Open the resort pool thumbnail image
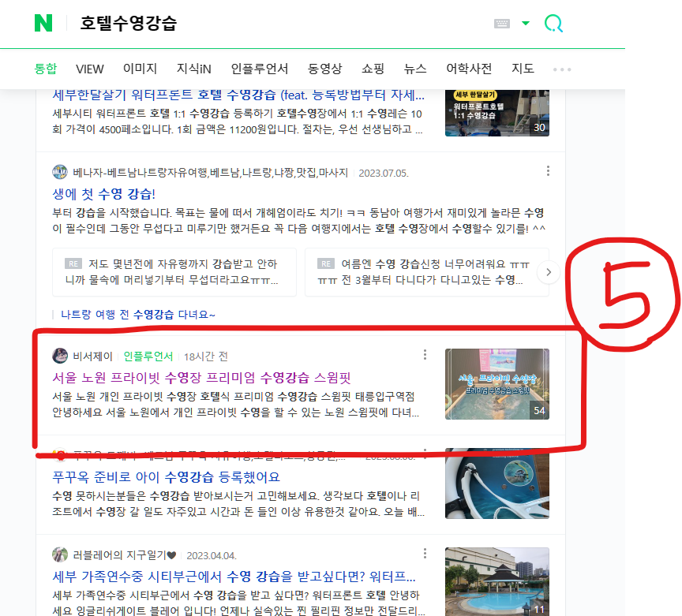This screenshot has width=682, height=616. 497,581
